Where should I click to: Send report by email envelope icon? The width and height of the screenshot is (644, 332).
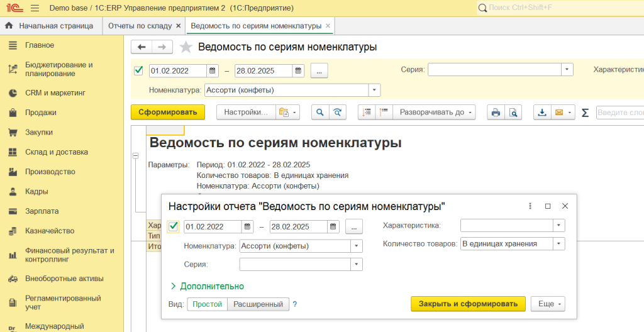click(558, 112)
